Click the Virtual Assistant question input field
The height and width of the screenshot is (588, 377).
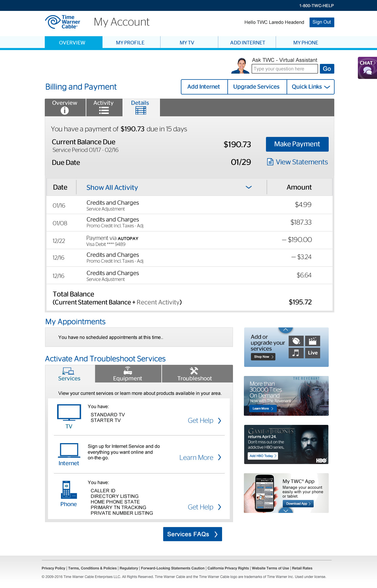click(x=285, y=69)
